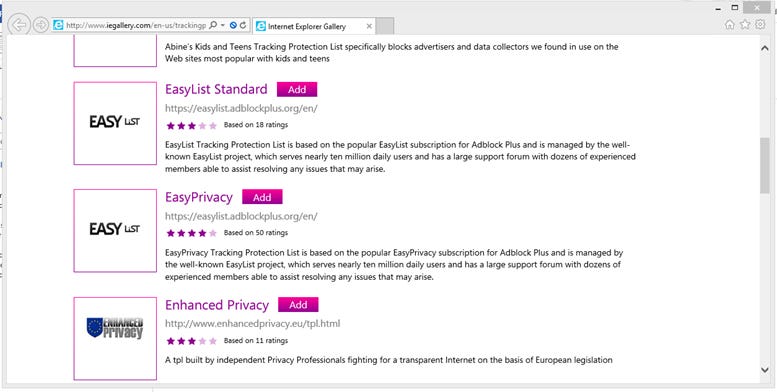777x392 pixels.
Task: Open a new blank tab
Action: click(x=385, y=26)
